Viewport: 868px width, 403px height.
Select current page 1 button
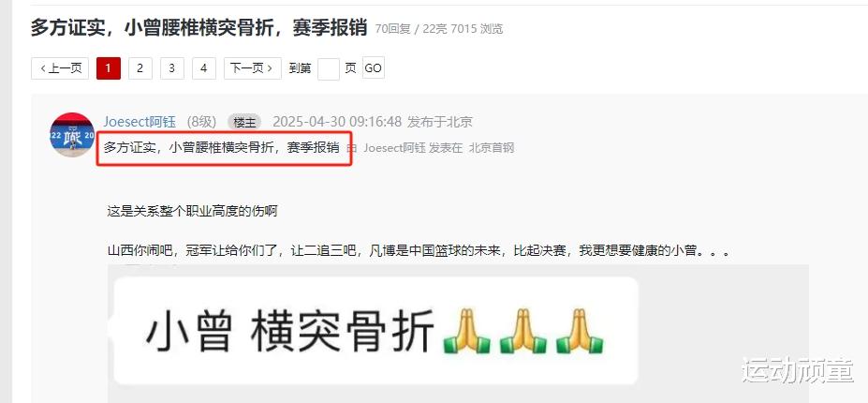pos(108,68)
